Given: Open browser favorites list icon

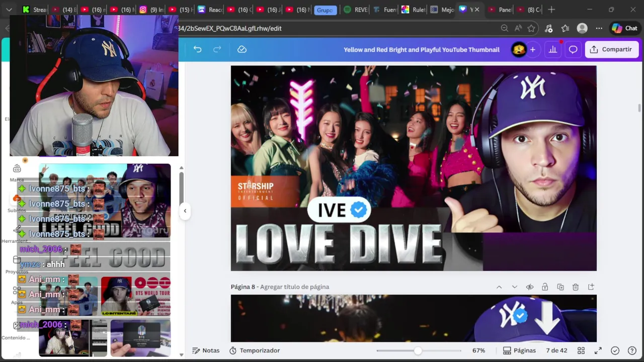Looking at the screenshot, I should (x=566, y=29).
